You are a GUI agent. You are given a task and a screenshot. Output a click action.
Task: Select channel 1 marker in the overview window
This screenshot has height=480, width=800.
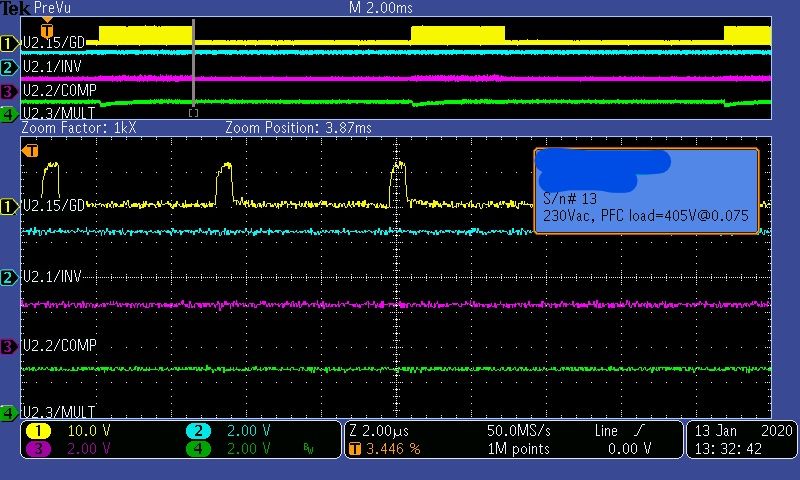pos(9,43)
